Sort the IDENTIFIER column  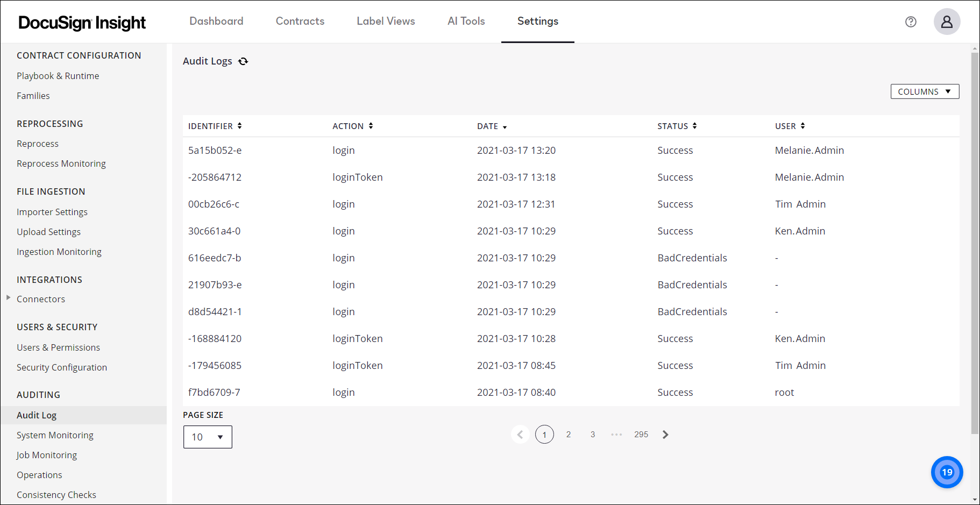pyautogui.click(x=239, y=126)
